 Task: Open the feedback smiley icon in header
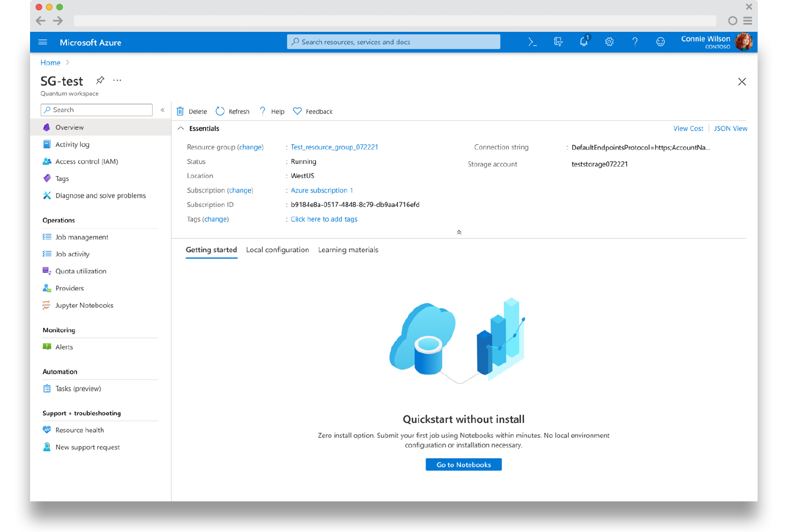point(661,42)
